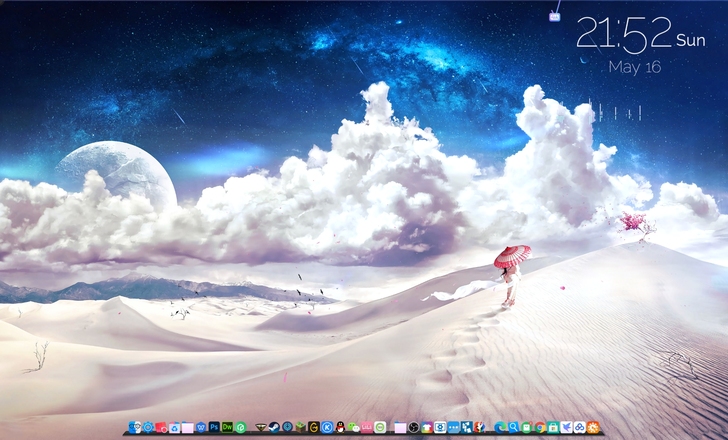
Task: Open the green circle app beside Dreamweaver
Action: pos(240,427)
